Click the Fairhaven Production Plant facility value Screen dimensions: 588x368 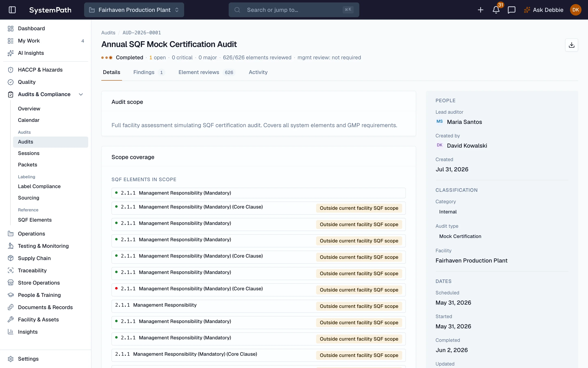[x=471, y=260]
